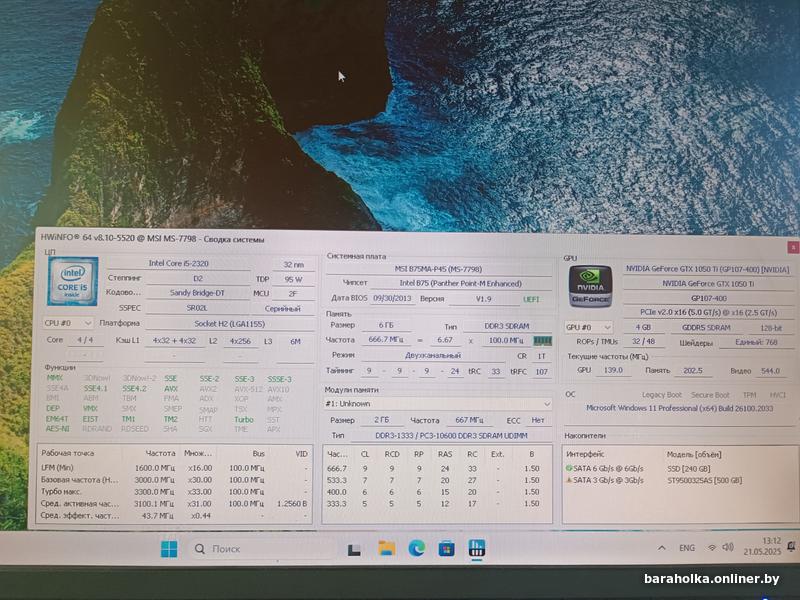
Task: Click the green 'UEFI' label
Action: [x=531, y=299]
